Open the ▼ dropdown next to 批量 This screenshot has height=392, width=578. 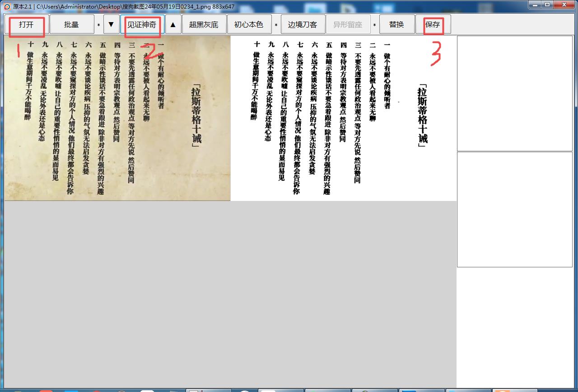coord(111,24)
